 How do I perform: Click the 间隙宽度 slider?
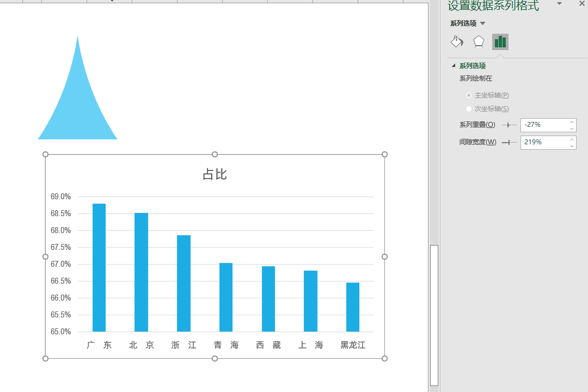pos(509,143)
